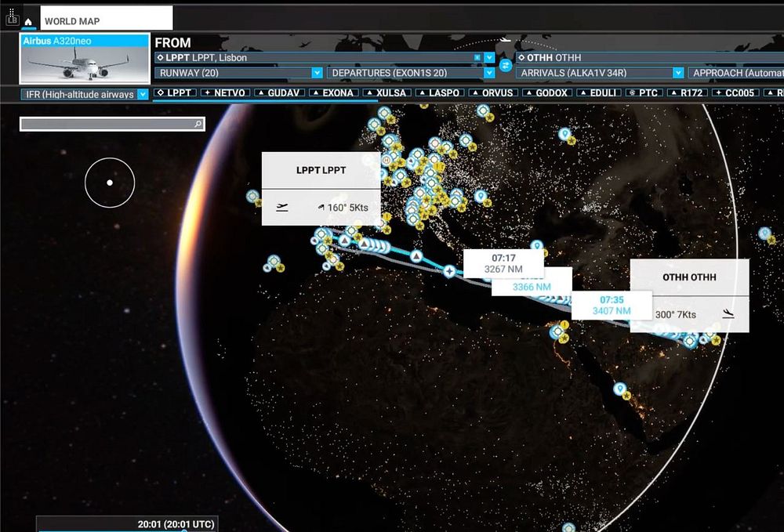Screen dimensions: 784x532
Task: Select the CC005 waypoint
Action: point(735,92)
